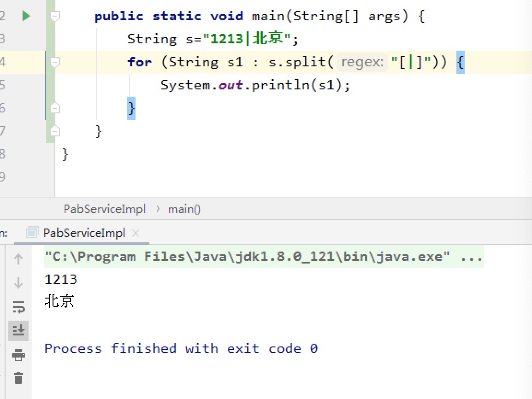
Task: Click output line 1213 in console
Action: 61,279
